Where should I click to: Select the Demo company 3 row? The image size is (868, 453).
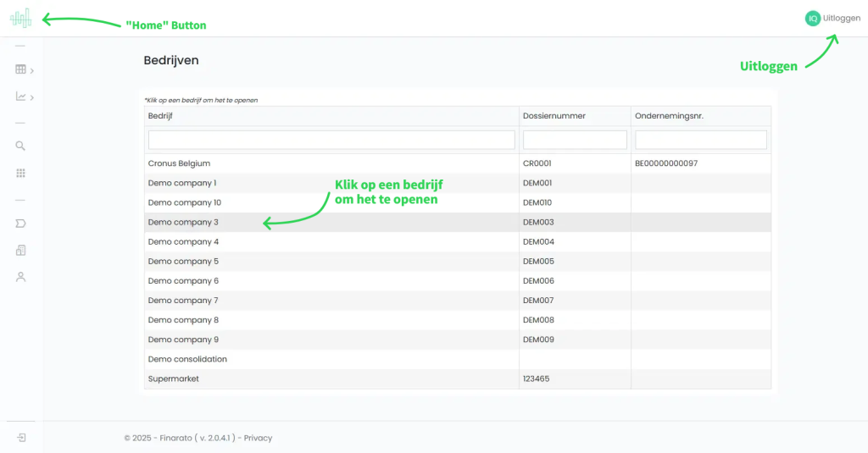(183, 222)
